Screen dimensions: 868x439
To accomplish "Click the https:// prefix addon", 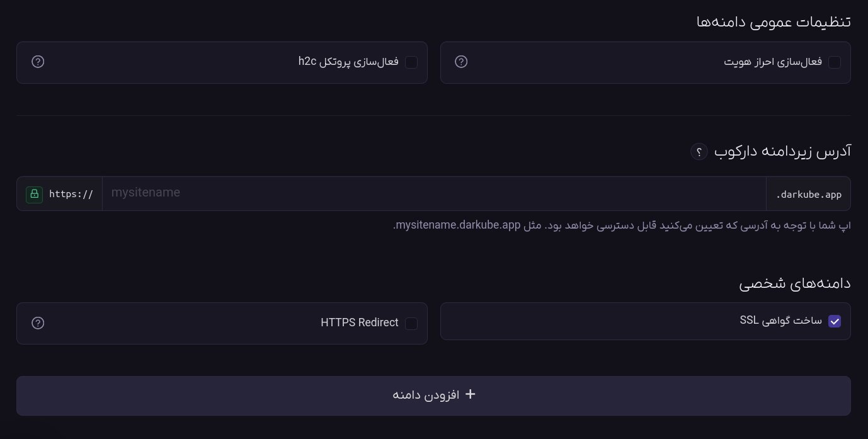I will click(60, 193).
